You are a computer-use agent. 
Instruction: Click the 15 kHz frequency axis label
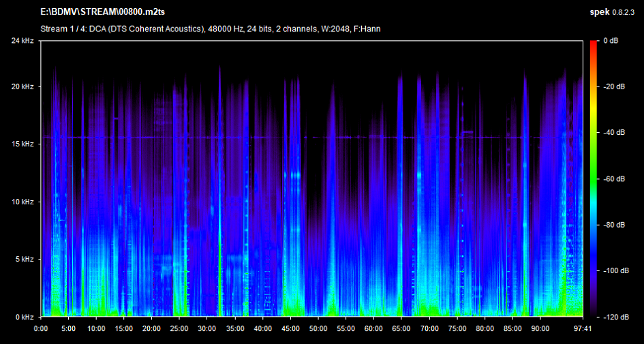pyautogui.click(x=22, y=144)
